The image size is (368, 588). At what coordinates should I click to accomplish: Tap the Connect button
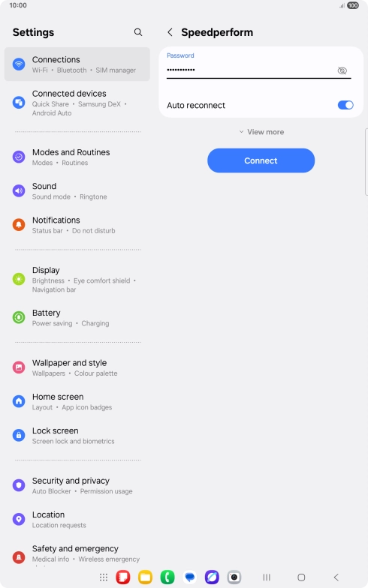pos(261,160)
